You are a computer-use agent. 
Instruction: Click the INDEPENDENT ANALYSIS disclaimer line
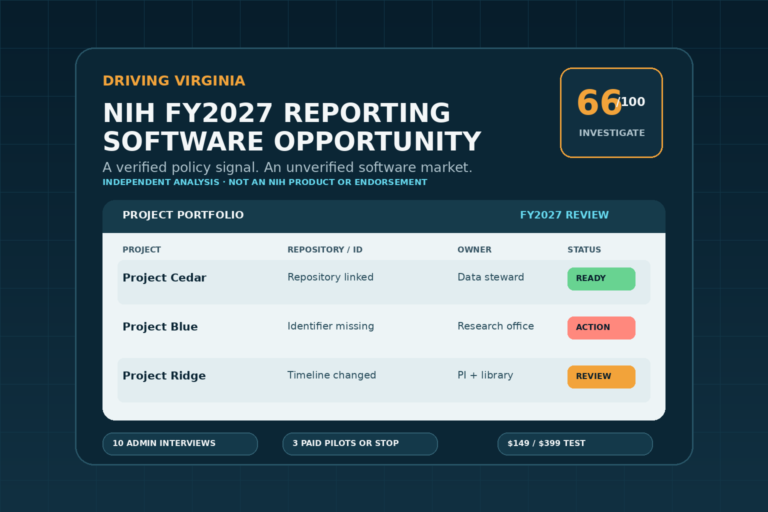tap(264, 182)
